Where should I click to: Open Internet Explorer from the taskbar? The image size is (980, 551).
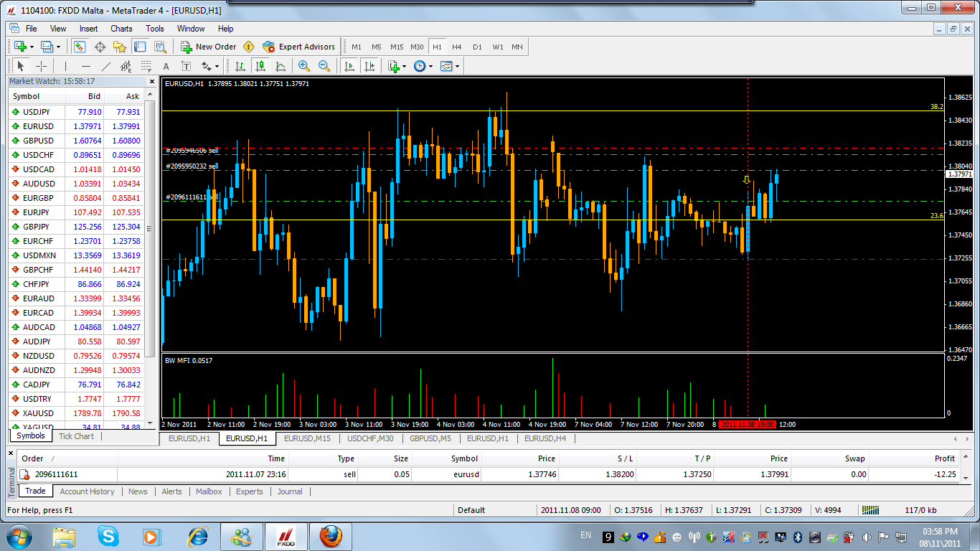tap(197, 536)
